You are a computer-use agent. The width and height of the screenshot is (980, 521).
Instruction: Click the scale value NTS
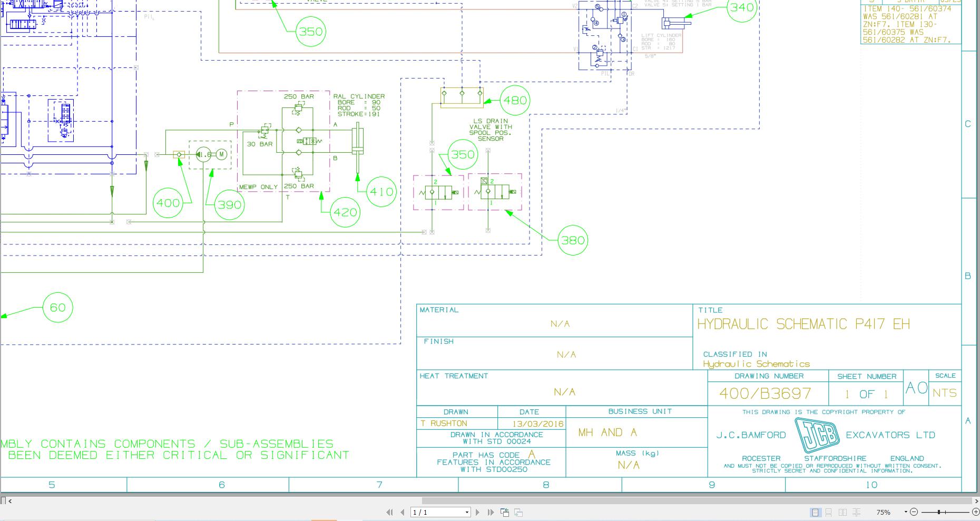(x=945, y=394)
